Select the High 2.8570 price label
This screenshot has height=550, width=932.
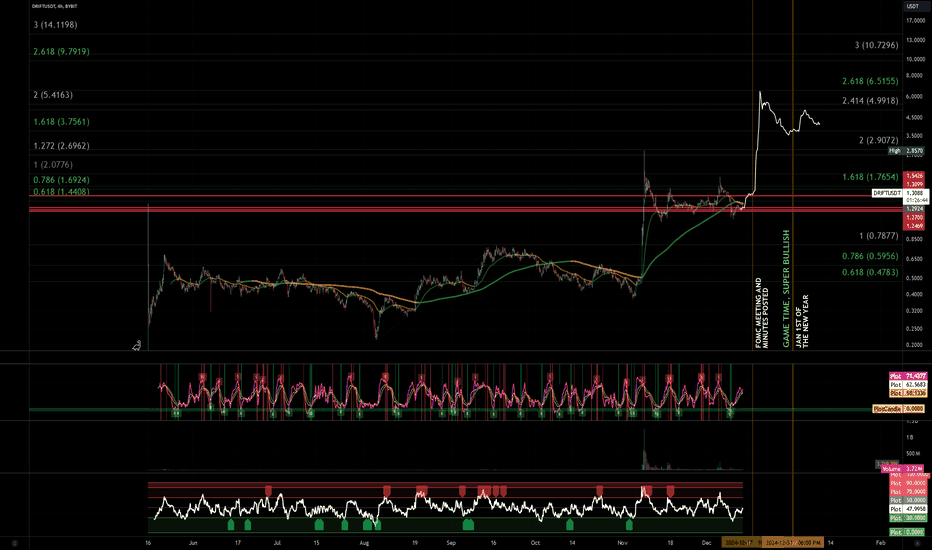(x=906, y=151)
